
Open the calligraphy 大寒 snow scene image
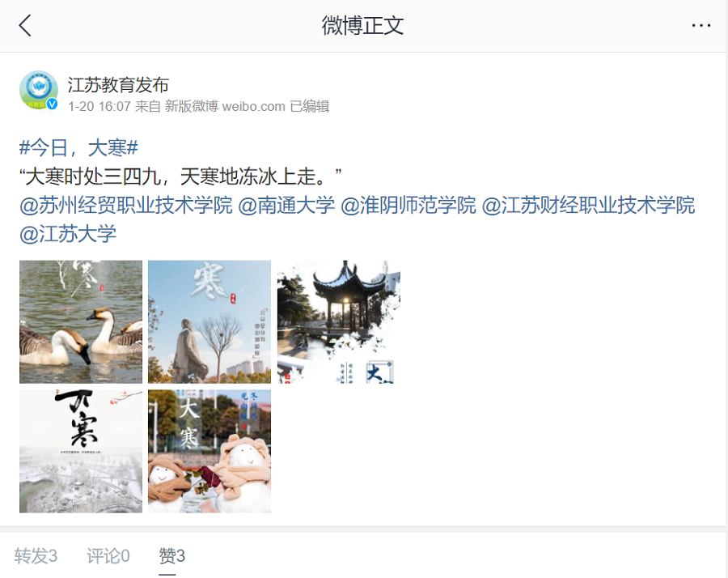[x=81, y=451]
